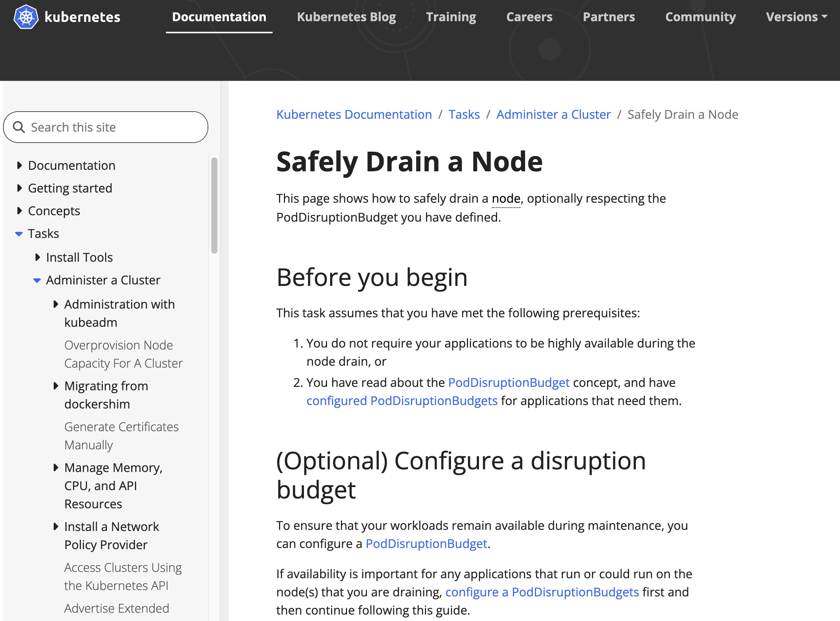The image size is (840, 621).
Task: Expand the Getting started tree arrow
Action: click(19, 188)
